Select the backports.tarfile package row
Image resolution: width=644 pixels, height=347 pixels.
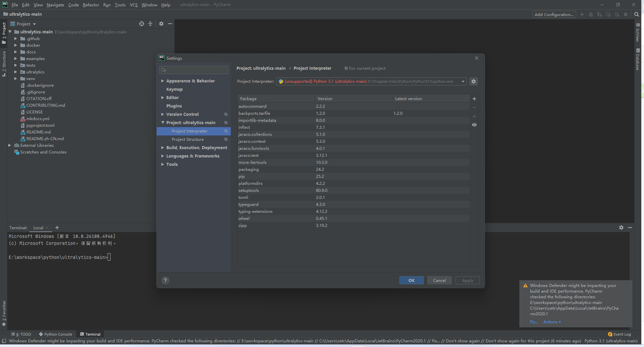pos(353,113)
